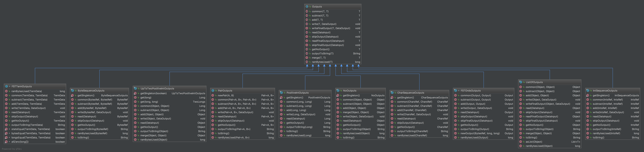Click method icon beside getSingleton() in CharSequenceOutputs

coord(392,98)
